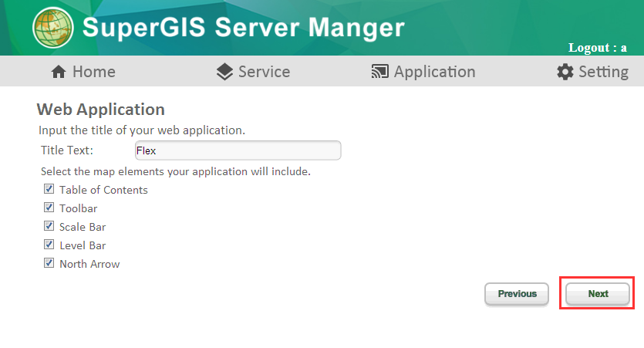Screen dimensions: 644x348
Task: Click the Setting gear icon
Action: point(565,72)
